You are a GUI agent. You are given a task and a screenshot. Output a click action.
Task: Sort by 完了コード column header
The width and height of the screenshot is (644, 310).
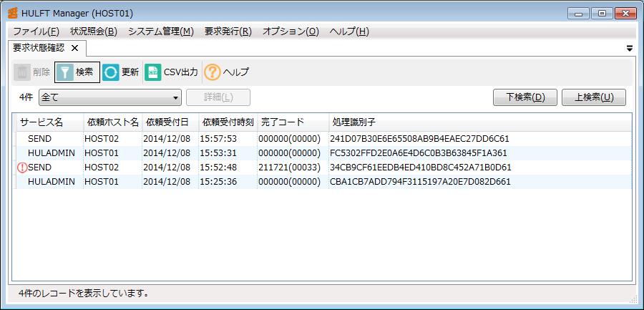click(282, 122)
